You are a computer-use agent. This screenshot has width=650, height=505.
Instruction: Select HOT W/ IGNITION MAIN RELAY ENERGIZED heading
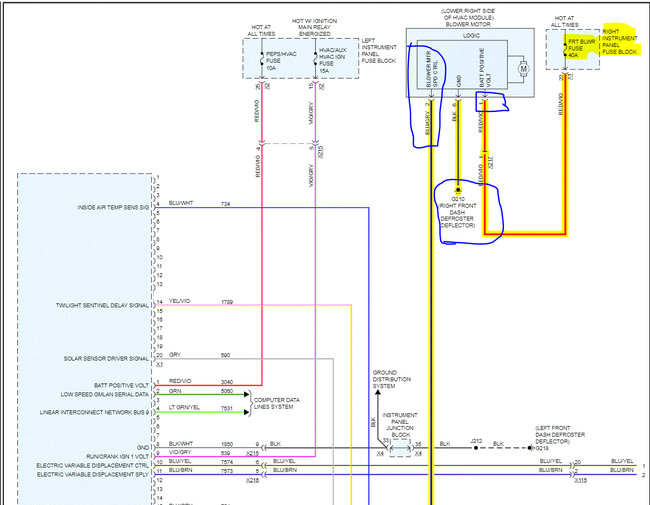(x=314, y=27)
